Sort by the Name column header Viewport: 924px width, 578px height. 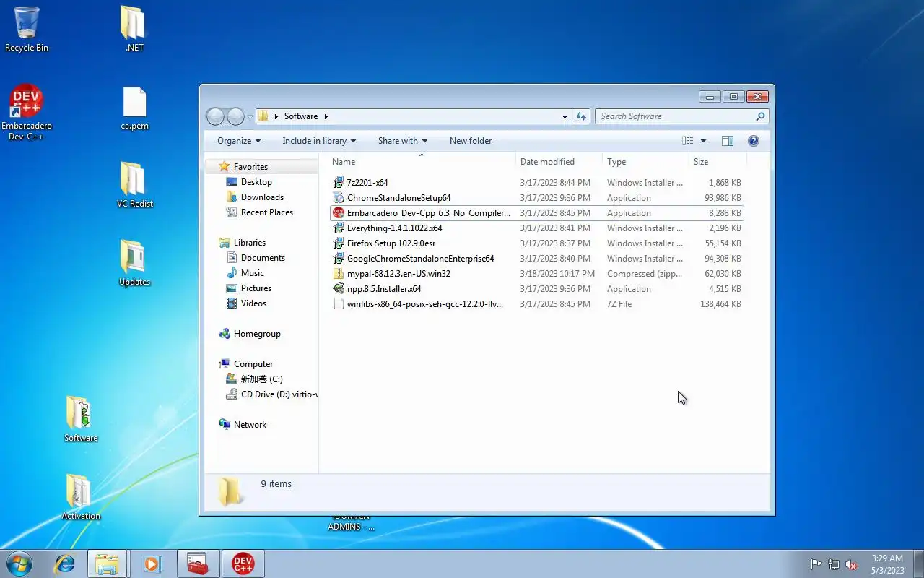coord(423,162)
